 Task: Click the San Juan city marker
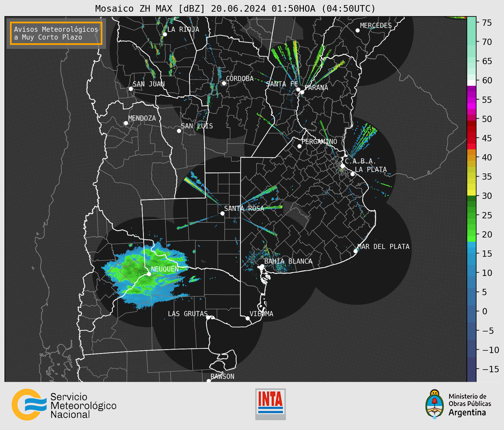coord(131,89)
